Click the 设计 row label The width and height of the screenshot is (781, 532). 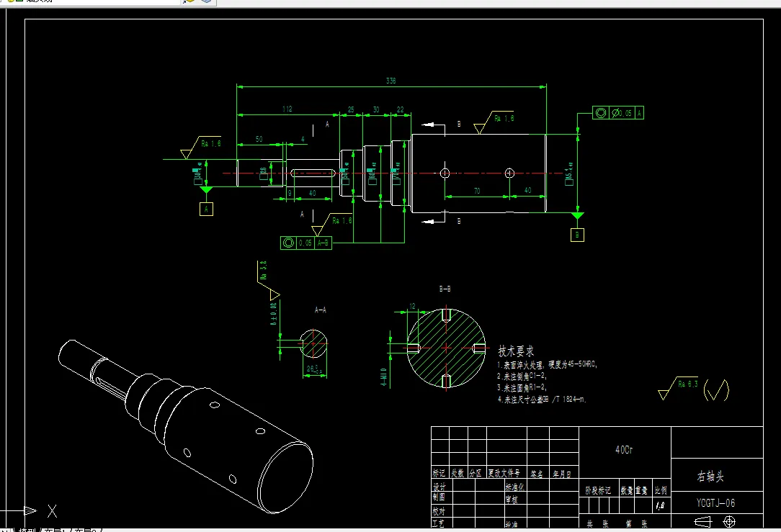(x=439, y=486)
